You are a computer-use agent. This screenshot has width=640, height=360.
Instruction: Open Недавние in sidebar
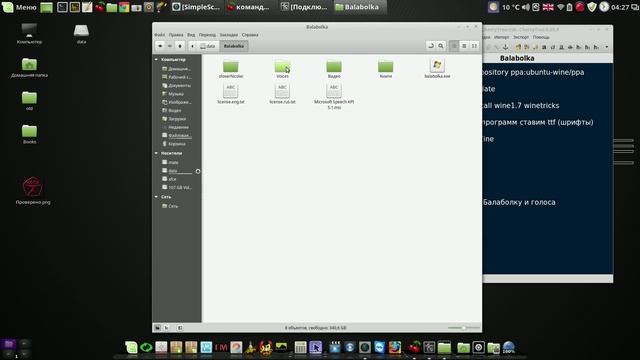176,127
